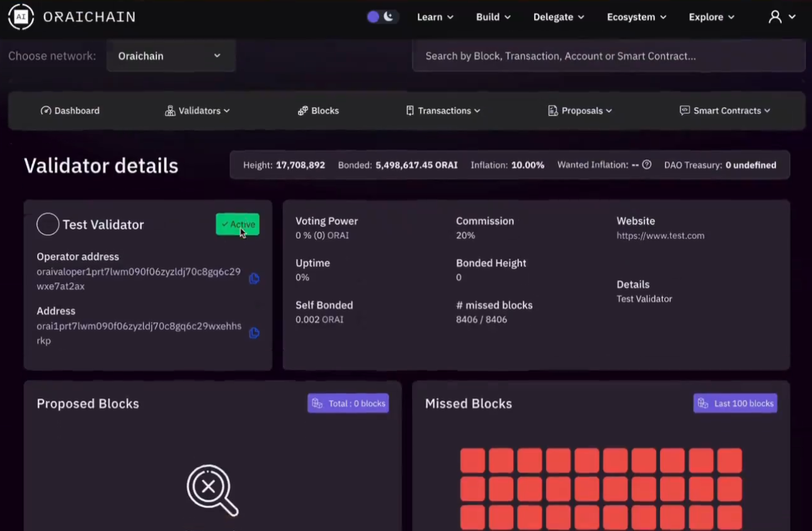Open the user account icon menu
The width and height of the screenshot is (812, 531).
click(x=782, y=17)
